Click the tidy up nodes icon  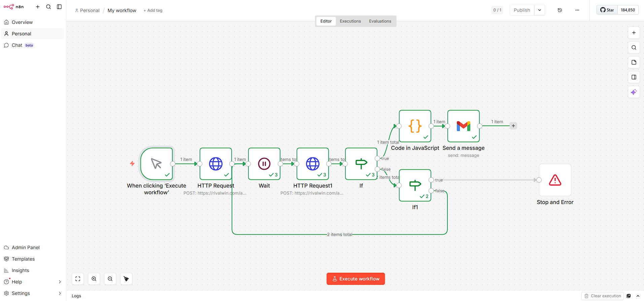tap(126, 279)
